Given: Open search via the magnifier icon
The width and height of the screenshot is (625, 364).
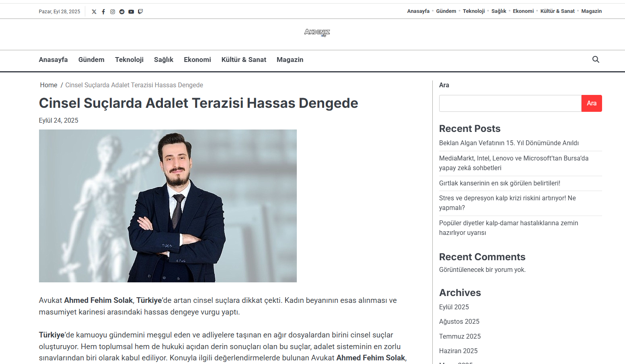Looking at the screenshot, I should pos(596,60).
